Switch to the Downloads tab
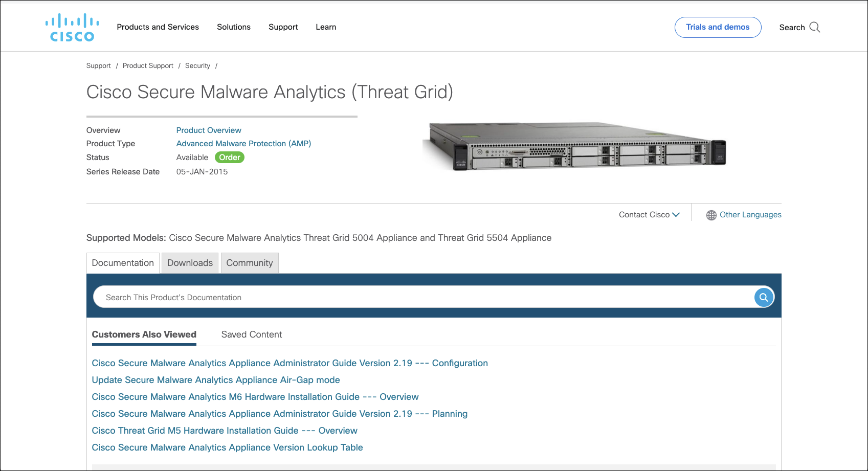The height and width of the screenshot is (471, 868). 190,262
